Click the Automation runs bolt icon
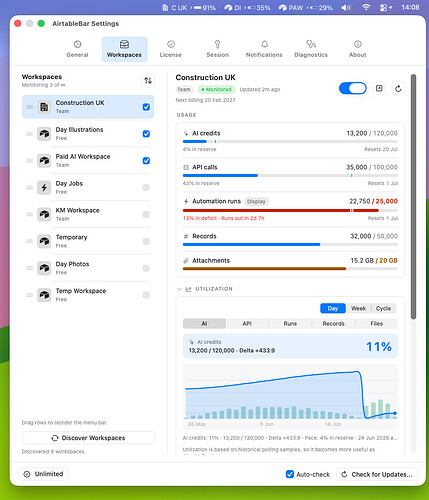Viewport: 429px width, 500px height. click(x=186, y=201)
